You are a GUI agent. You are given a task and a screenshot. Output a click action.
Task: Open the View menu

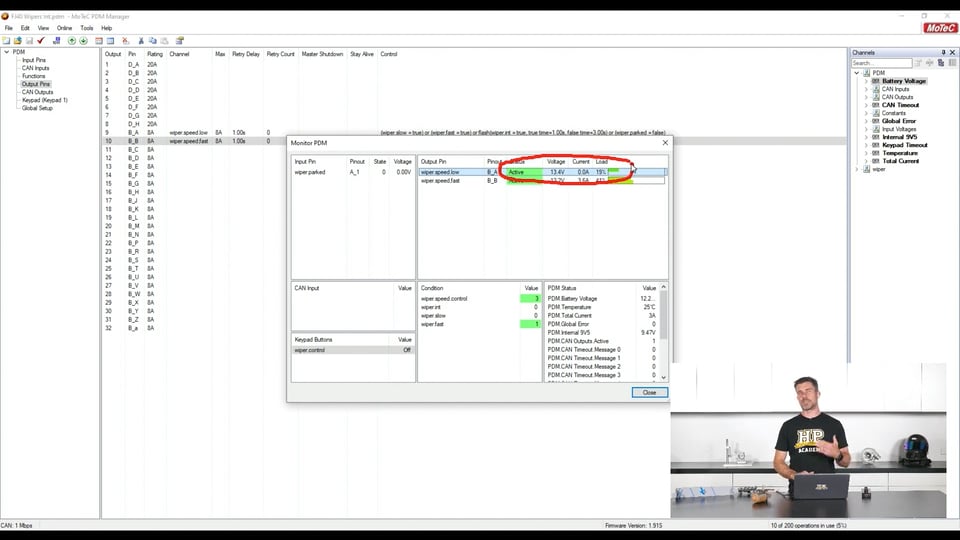[x=43, y=28]
